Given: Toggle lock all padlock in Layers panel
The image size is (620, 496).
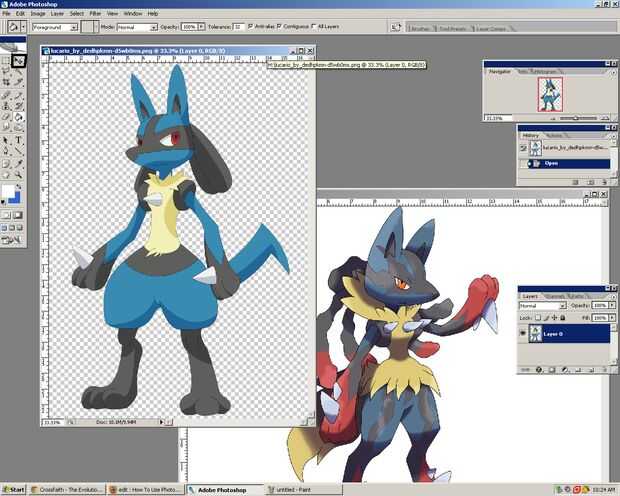Looking at the screenshot, I should coord(563,317).
